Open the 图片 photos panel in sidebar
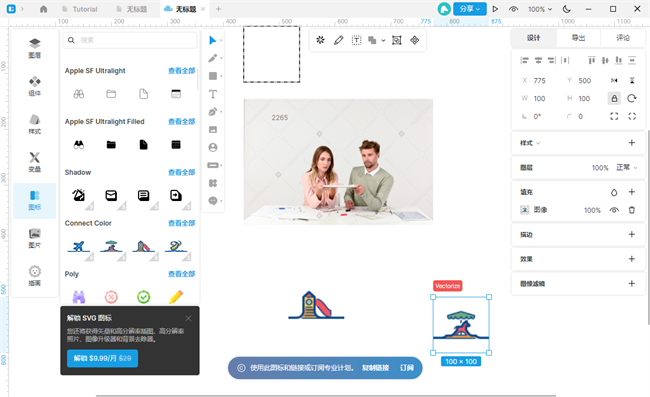 (x=34, y=238)
